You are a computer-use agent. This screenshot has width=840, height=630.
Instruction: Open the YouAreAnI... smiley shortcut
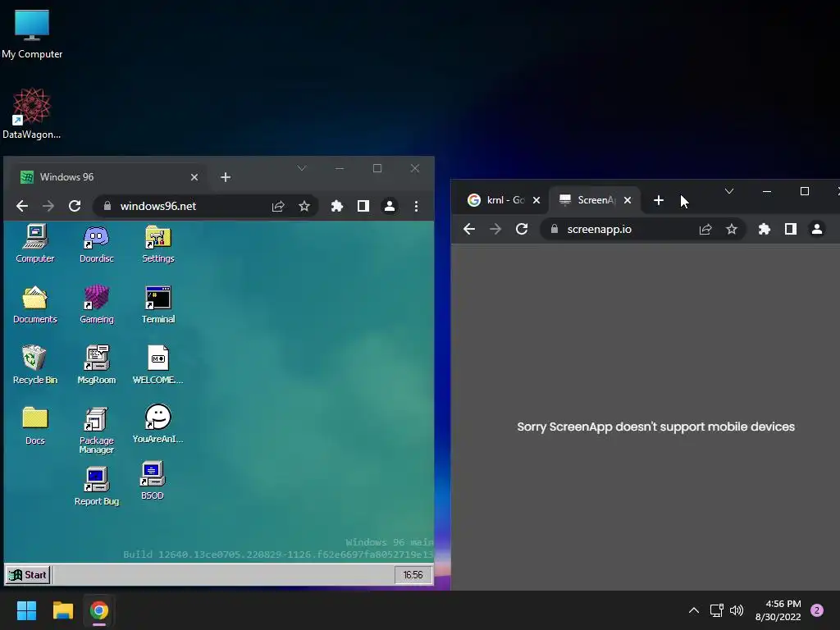coord(158,424)
